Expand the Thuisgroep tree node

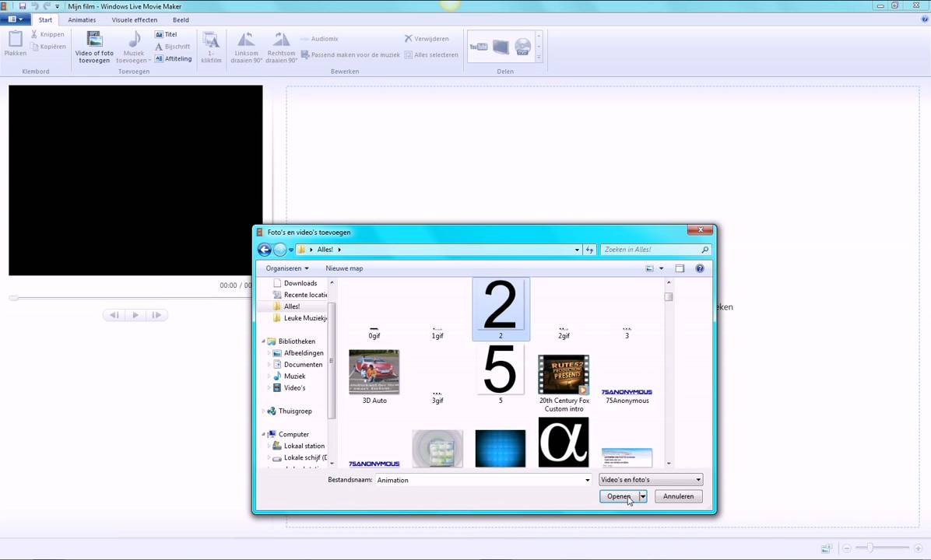tap(263, 411)
